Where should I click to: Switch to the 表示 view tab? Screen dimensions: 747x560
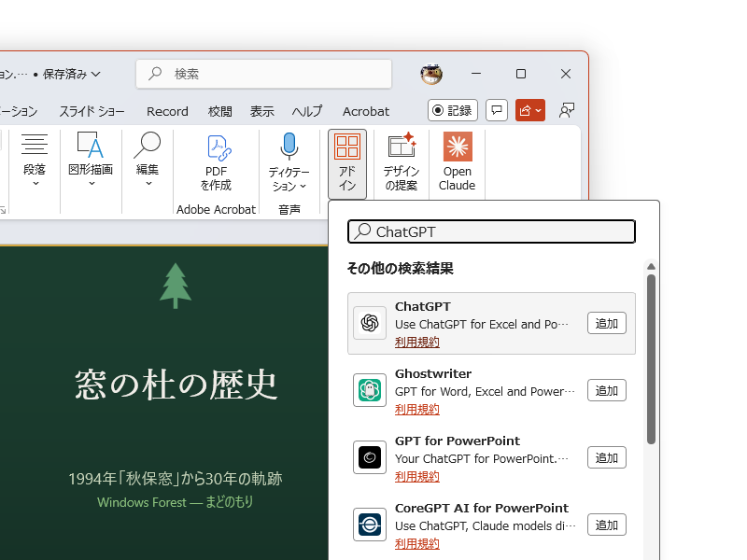pyautogui.click(x=262, y=111)
